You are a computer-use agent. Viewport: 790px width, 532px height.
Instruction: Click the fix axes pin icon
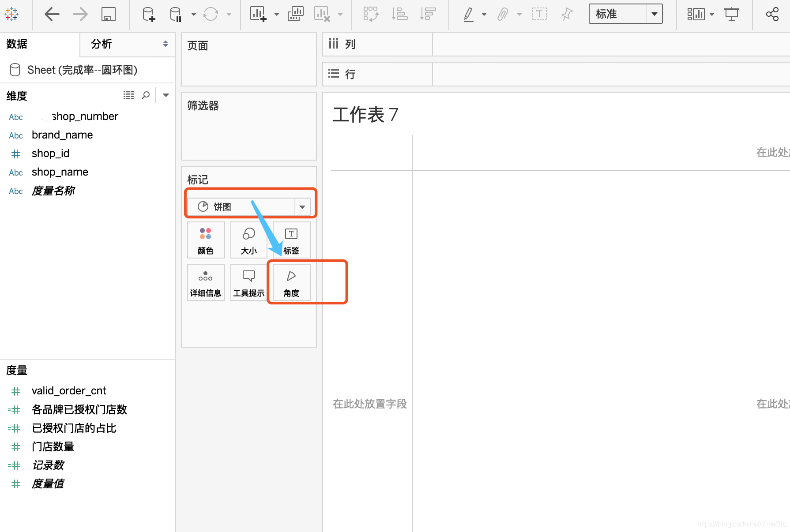(567, 14)
